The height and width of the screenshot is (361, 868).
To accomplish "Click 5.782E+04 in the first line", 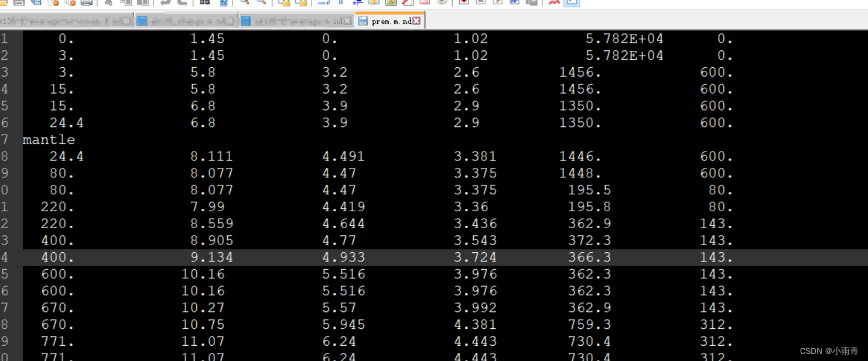I will (624, 39).
